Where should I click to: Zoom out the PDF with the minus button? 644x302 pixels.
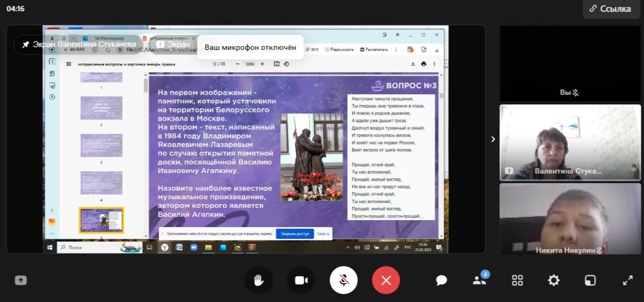click(x=237, y=64)
